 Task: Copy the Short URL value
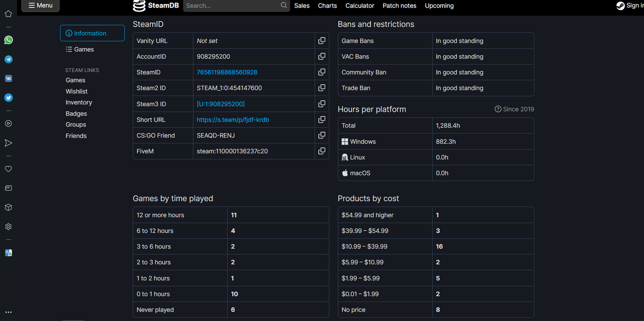(x=321, y=119)
